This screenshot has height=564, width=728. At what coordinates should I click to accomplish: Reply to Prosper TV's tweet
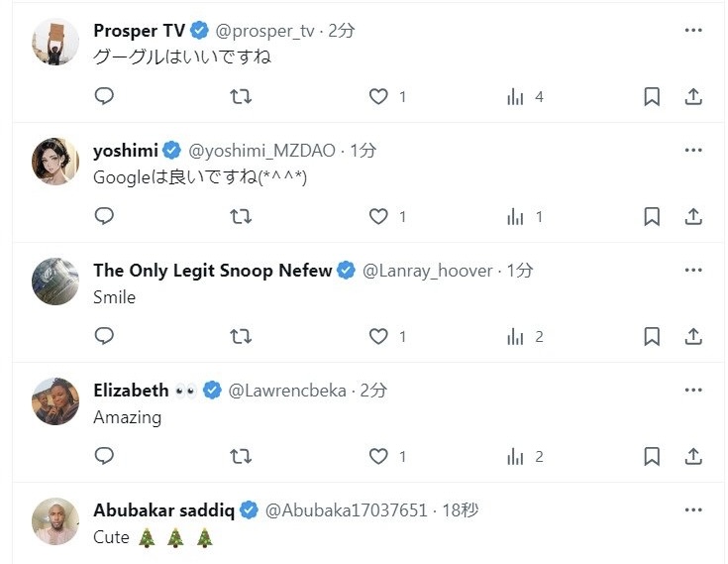(104, 96)
